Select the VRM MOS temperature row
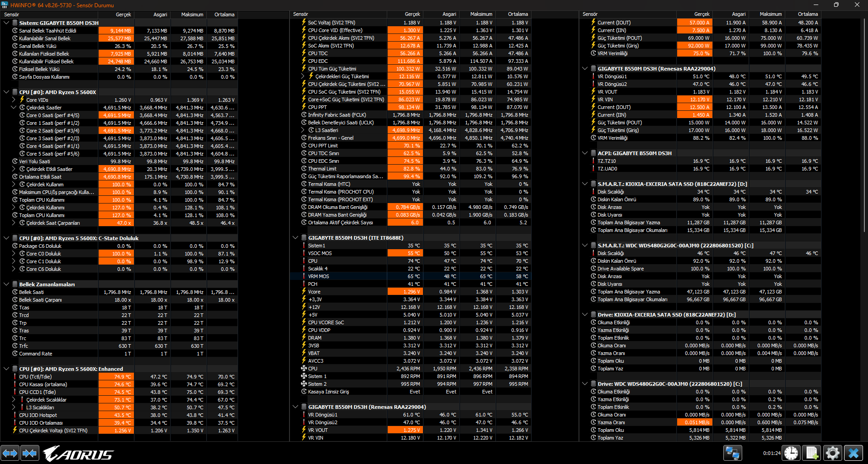The image size is (868, 464). click(x=410, y=276)
